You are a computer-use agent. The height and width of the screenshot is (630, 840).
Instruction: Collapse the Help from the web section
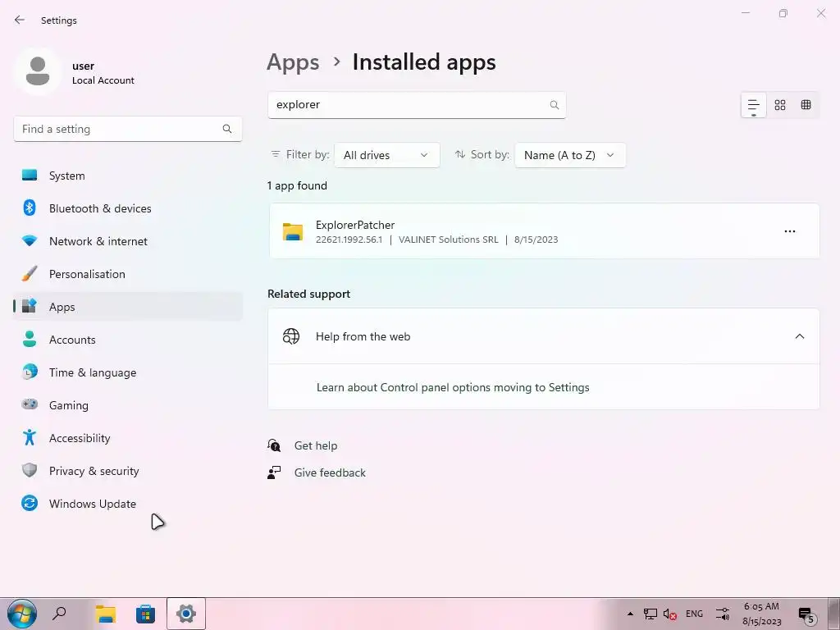(x=800, y=336)
